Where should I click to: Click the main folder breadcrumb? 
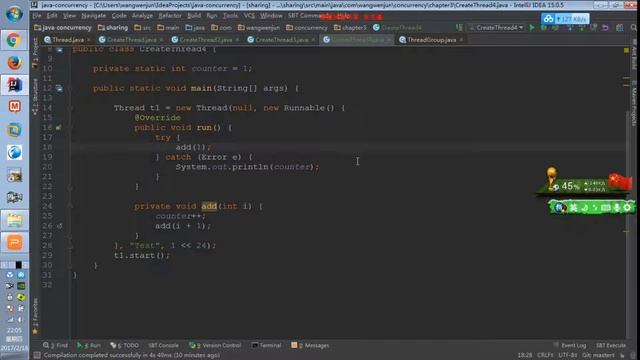tap(168, 28)
